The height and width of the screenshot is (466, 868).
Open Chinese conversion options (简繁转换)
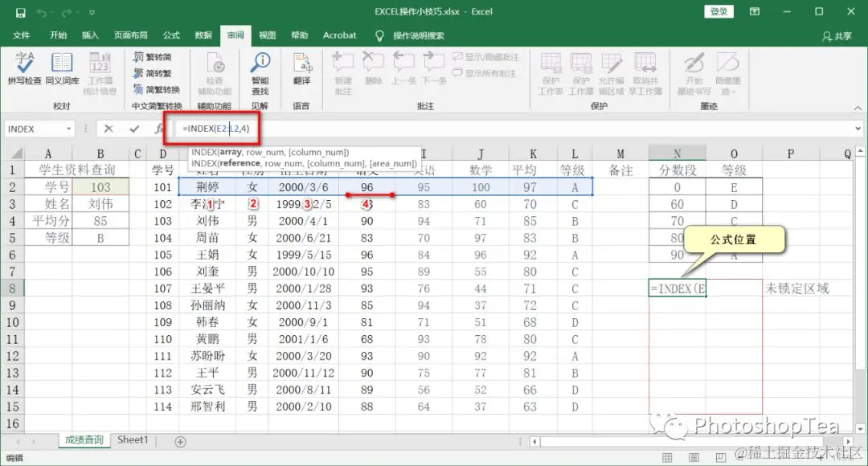point(156,89)
